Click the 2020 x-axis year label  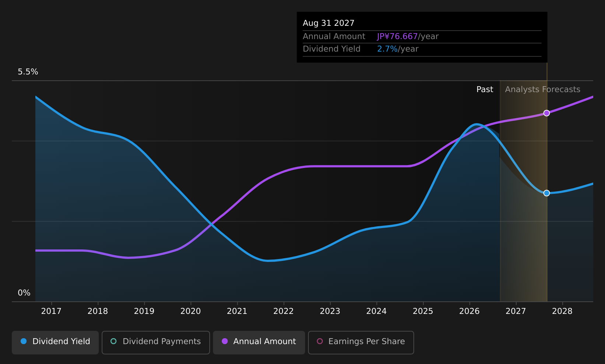[x=190, y=311]
